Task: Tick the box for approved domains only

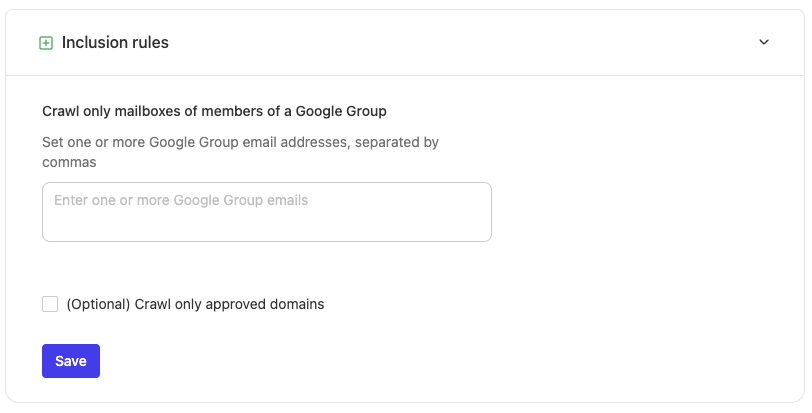Action: point(50,304)
